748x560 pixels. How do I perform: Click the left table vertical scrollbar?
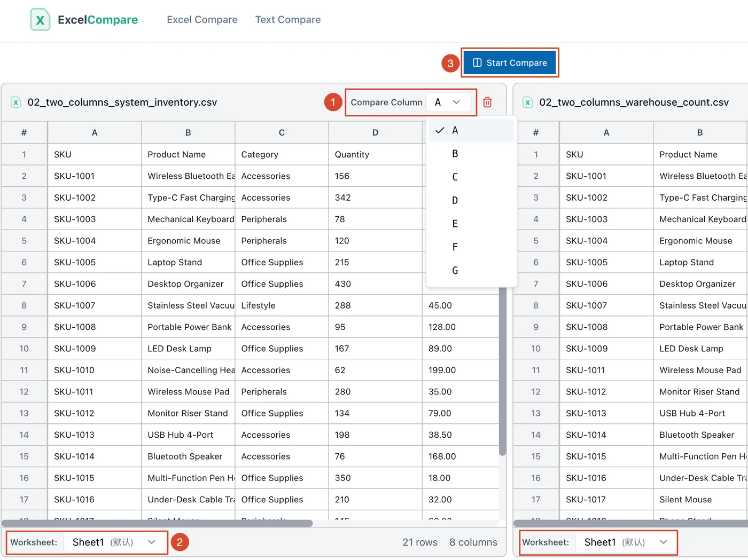click(x=502, y=371)
